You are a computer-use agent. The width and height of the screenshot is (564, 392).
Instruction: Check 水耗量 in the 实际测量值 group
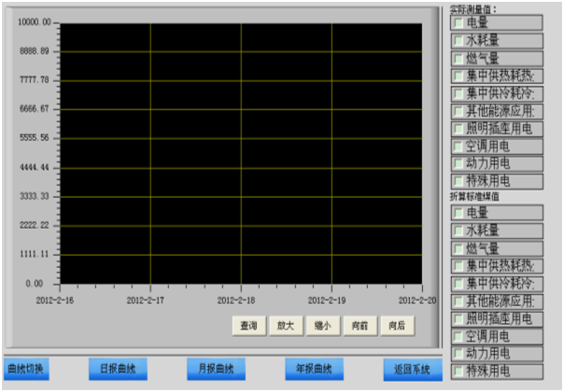coord(458,40)
